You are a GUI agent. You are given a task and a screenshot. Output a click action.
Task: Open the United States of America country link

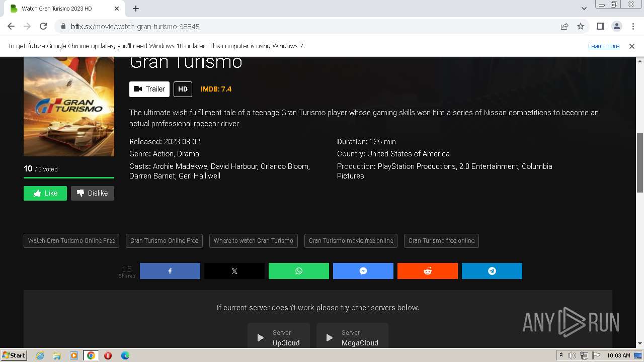(x=409, y=154)
